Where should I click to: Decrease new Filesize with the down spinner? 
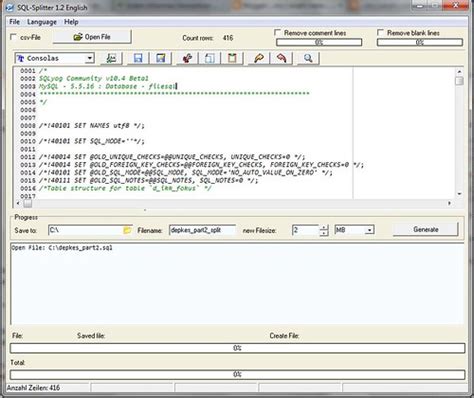tap(324, 233)
